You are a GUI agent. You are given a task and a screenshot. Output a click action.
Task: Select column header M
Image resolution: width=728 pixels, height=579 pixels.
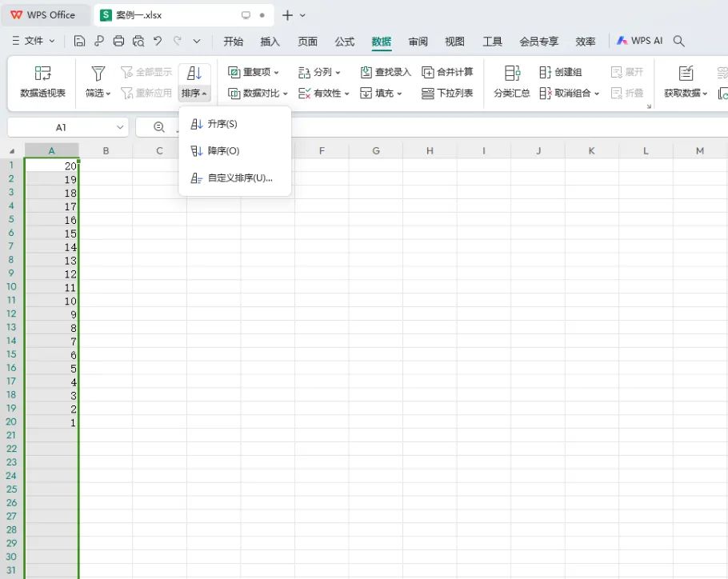coord(700,151)
